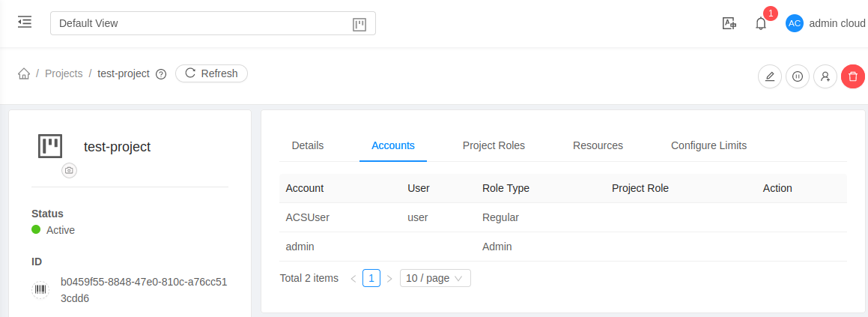
Task: Go to previous page arrow
Action: (353, 278)
